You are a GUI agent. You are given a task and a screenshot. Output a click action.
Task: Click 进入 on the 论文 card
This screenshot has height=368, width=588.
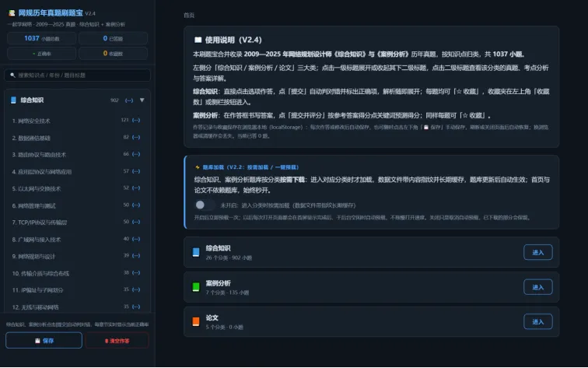pyautogui.click(x=537, y=322)
